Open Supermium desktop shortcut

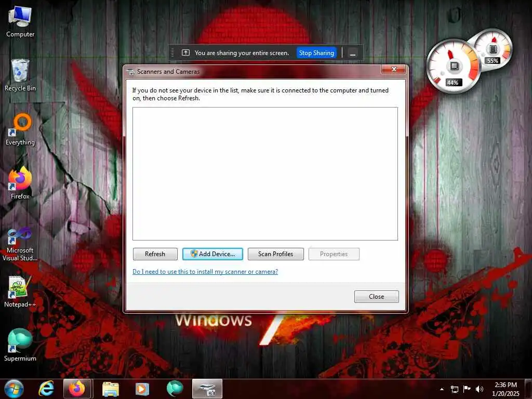click(20, 345)
